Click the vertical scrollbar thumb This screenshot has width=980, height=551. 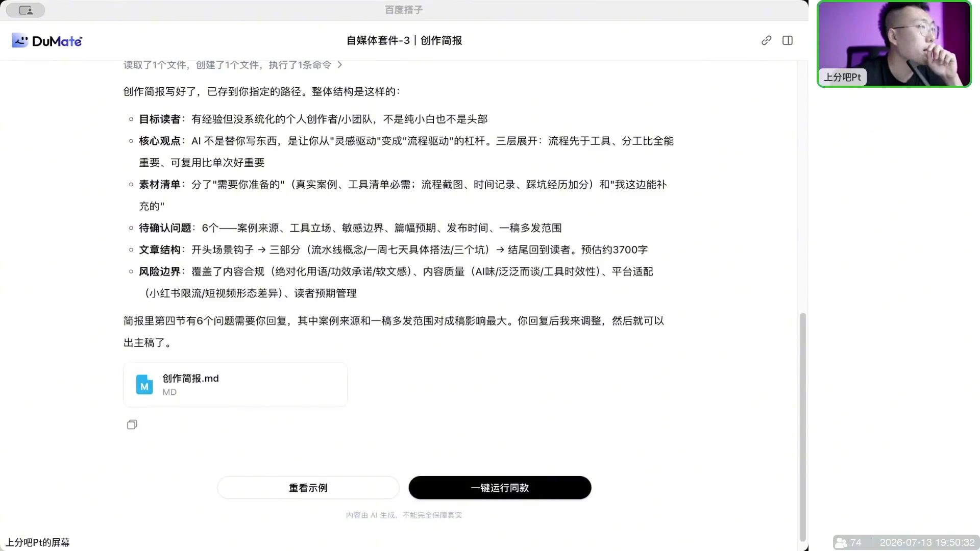802,427
